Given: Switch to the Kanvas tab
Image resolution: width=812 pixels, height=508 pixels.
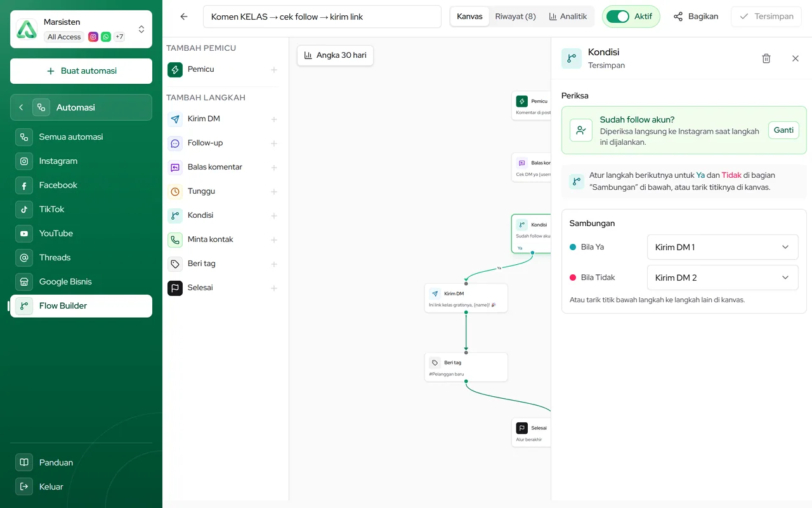Looking at the screenshot, I should coord(469,17).
